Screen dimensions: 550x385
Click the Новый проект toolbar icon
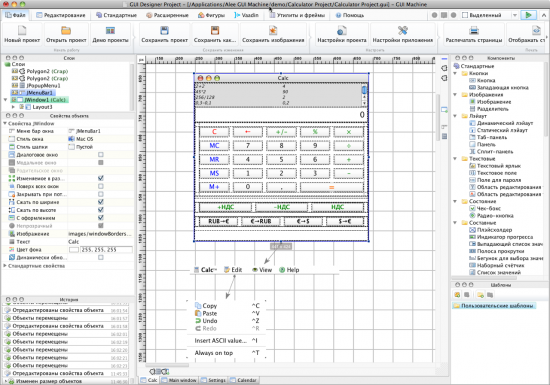22,31
